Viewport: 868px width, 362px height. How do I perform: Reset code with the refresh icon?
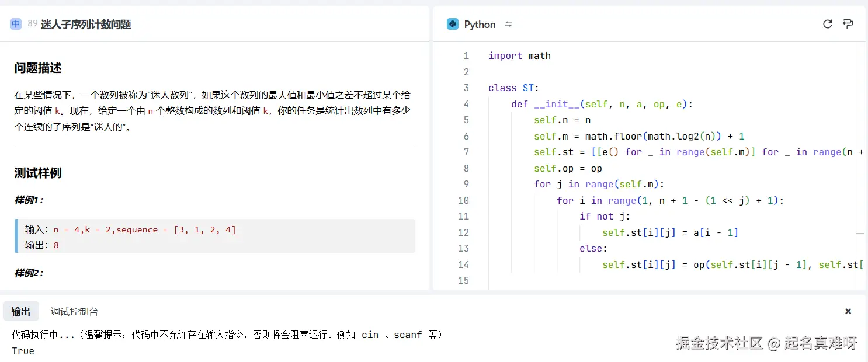pos(827,24)
